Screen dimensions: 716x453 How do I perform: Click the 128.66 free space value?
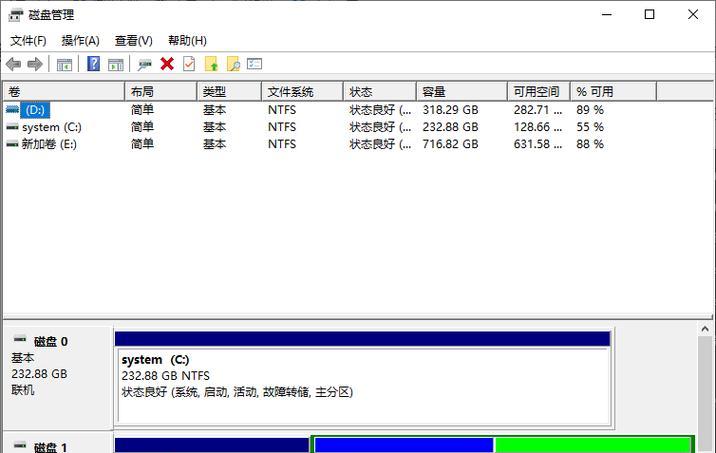(x=537, y=127)
